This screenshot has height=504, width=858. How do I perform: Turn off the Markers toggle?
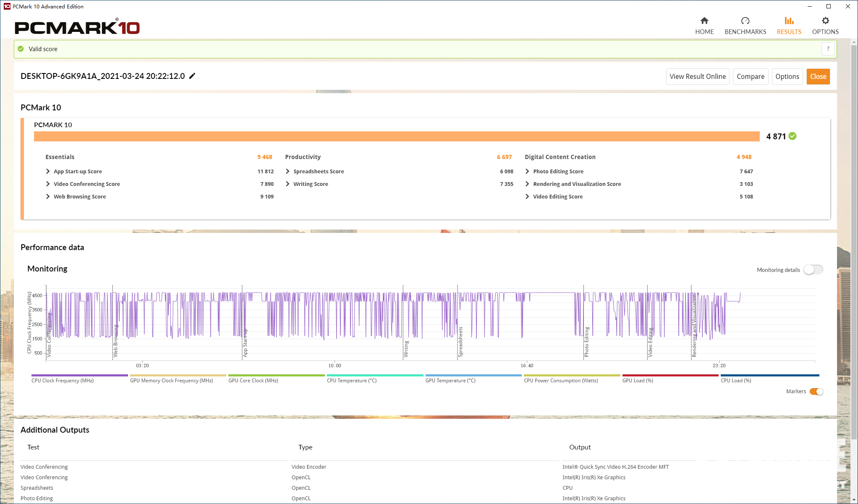point(816,392)
